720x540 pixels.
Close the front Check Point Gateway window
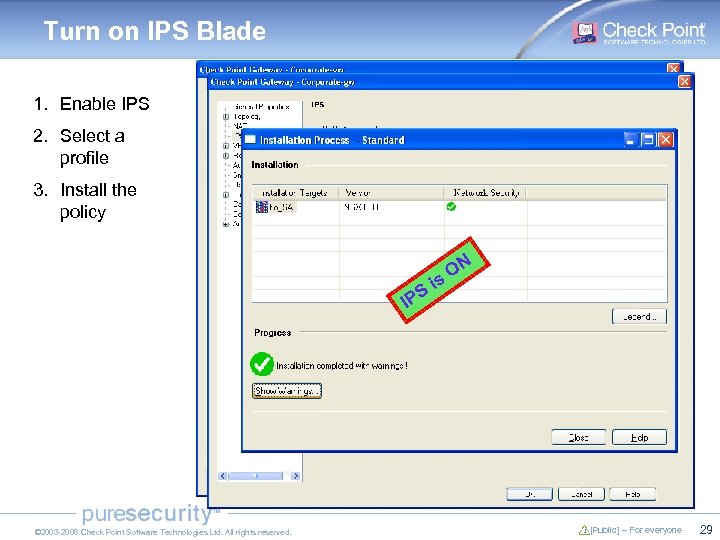pyautogui.click(x=684, y=82)
